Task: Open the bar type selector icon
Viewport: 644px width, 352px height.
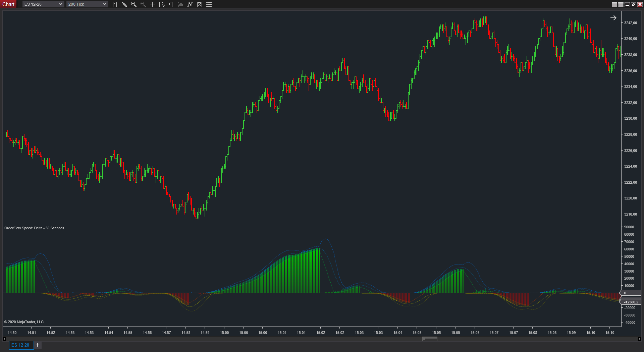Action: coord(115,4)
